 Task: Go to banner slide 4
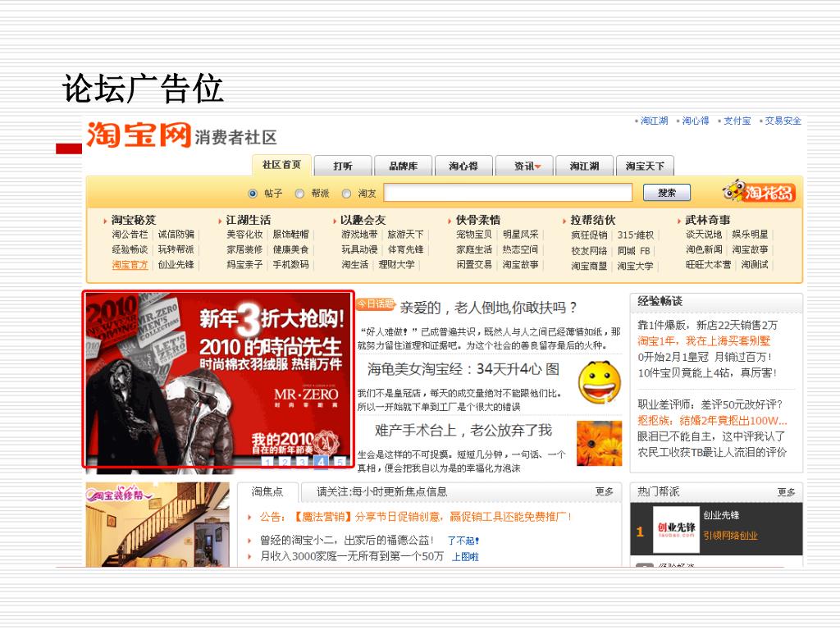pyautogui.click(x=321, y=461)
